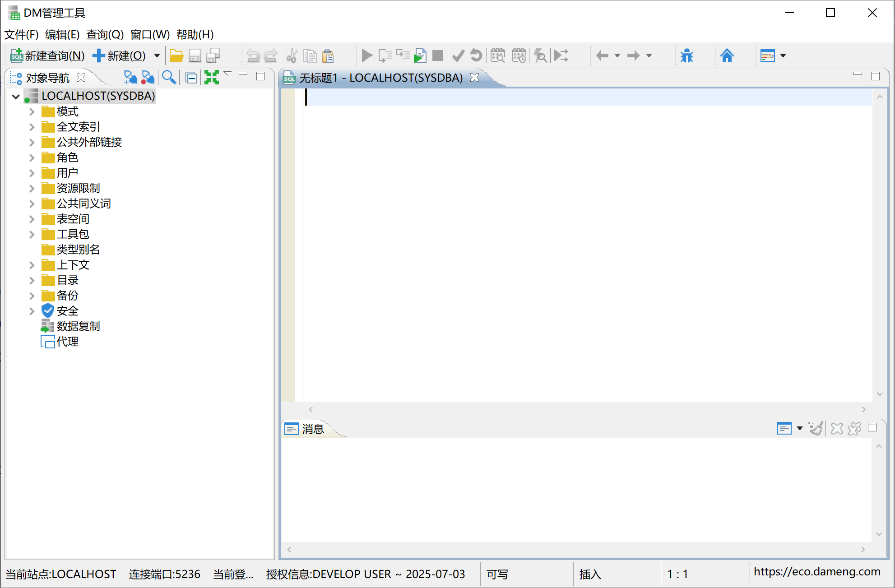Go to the blue Home icon
The image size is (895, 588).
point(727,56)
